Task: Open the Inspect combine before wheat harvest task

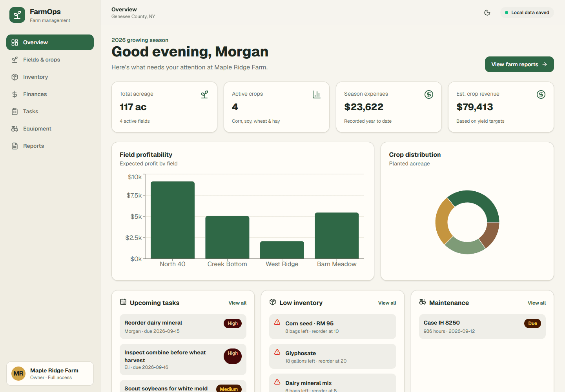Action: pyautogui.click(x=183, y=359)
